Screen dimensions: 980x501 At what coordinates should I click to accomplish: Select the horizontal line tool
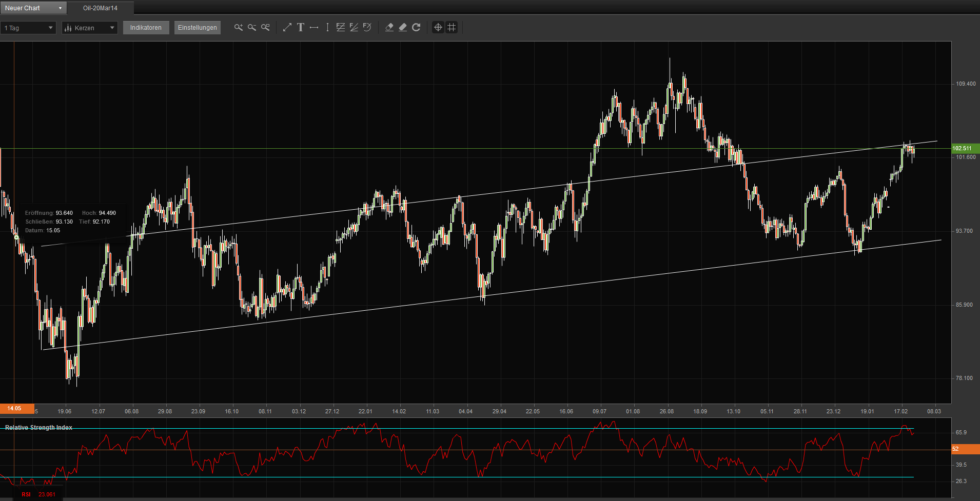[314, 27]
